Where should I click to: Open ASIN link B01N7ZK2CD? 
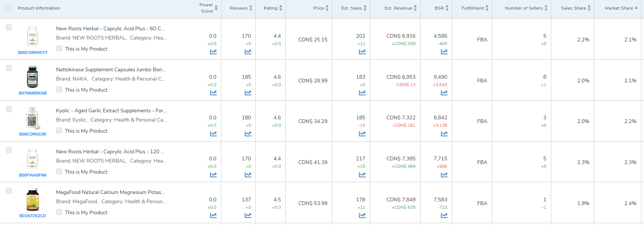[x=33, y=216]
